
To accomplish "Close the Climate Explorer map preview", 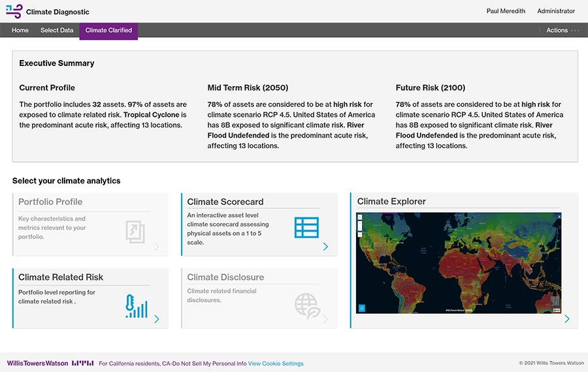I will pyautogui.click(x=559, y=216).
